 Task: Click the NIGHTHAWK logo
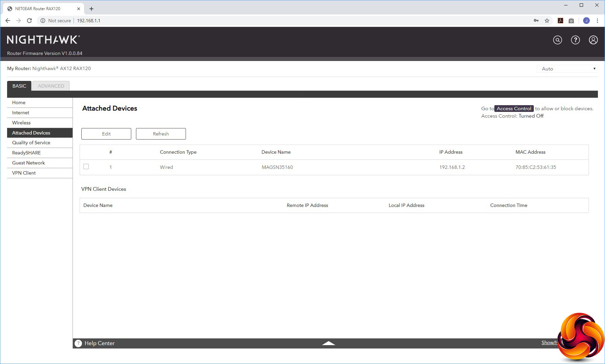click(x=43, y=40)
